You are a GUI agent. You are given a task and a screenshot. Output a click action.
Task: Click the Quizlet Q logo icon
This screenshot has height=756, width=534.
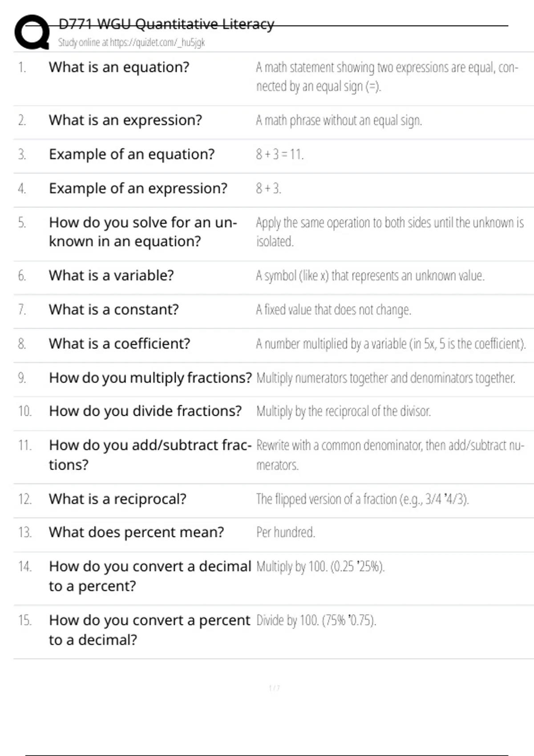pos(32,32)
